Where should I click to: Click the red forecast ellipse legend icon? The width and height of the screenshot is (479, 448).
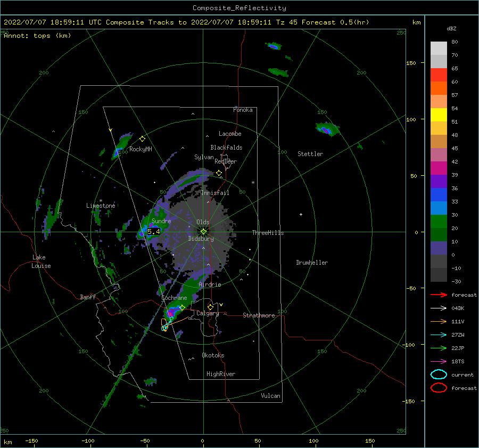(439, 388)
